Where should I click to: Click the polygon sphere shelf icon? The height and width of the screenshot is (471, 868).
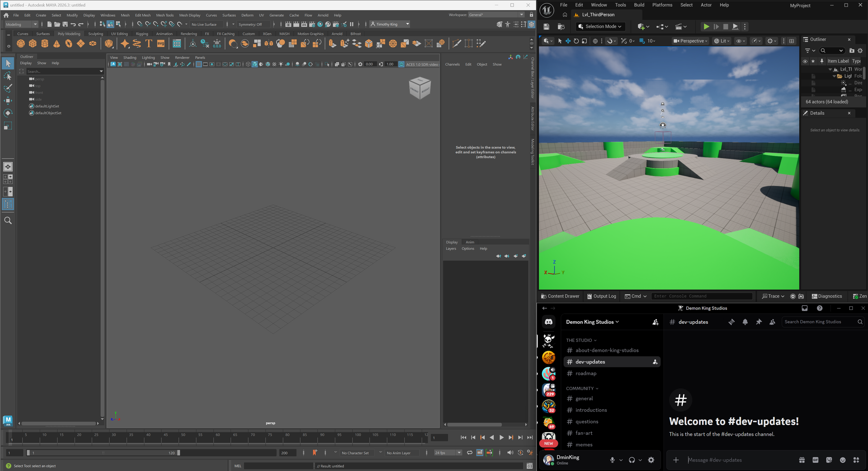[x=21, y=43]
